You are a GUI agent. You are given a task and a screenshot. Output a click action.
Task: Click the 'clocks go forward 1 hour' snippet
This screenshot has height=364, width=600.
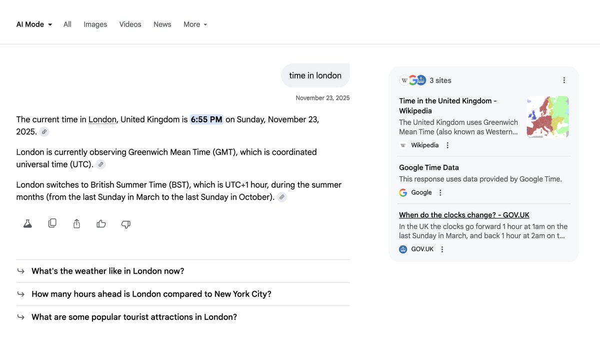point(483,231)
